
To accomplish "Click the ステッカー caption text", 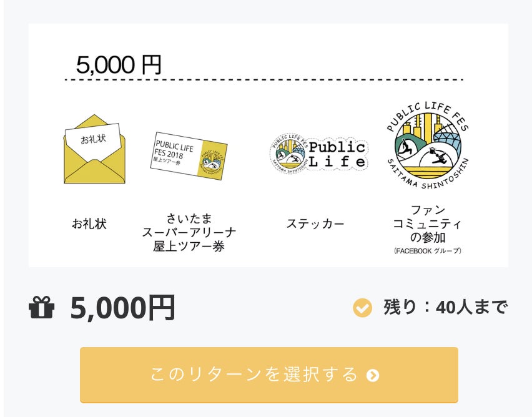I will [315, 223].
